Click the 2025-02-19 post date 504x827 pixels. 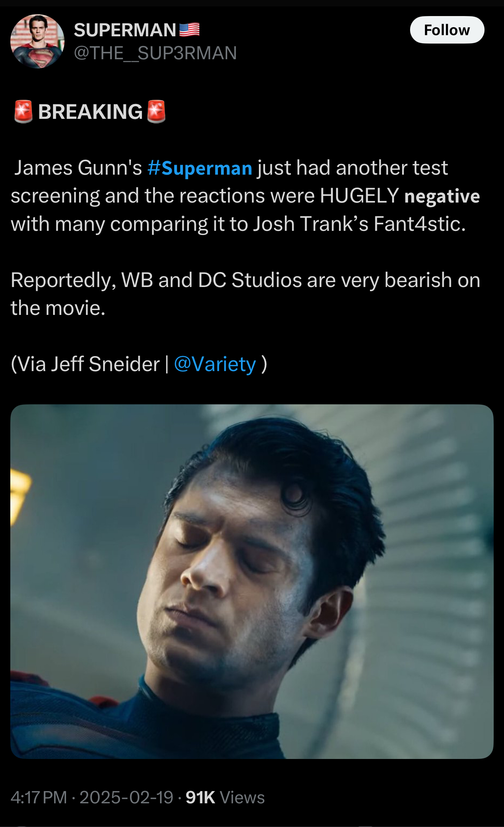pos(126,798)
